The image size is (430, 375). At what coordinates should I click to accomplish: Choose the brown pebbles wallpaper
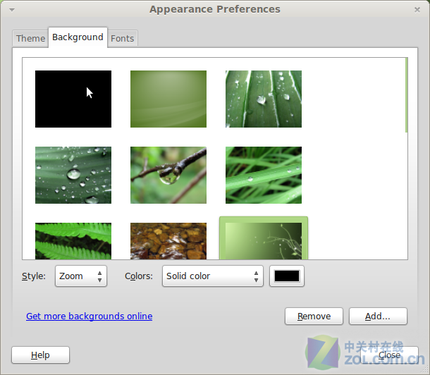tap(168, 241)
